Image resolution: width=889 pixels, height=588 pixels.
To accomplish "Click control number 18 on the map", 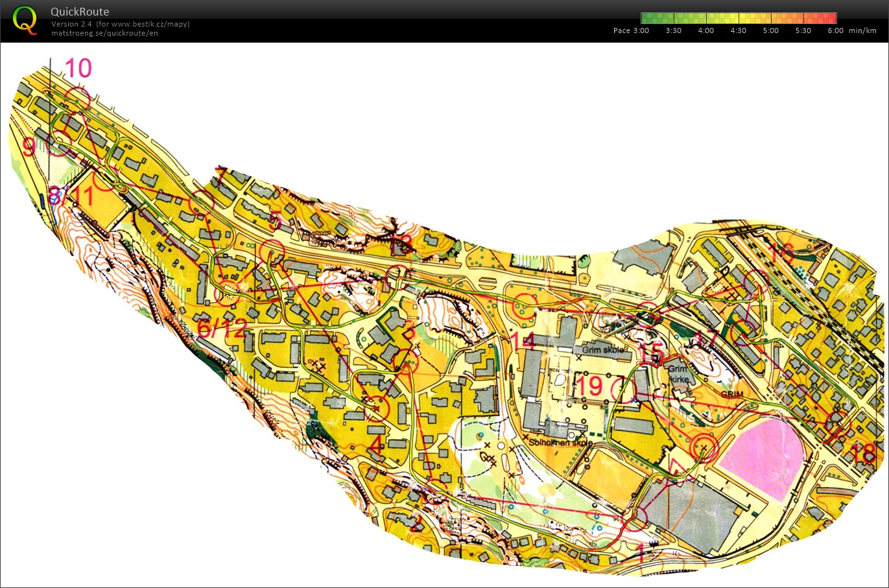I will pyautogui.click(x=864, y=453).
